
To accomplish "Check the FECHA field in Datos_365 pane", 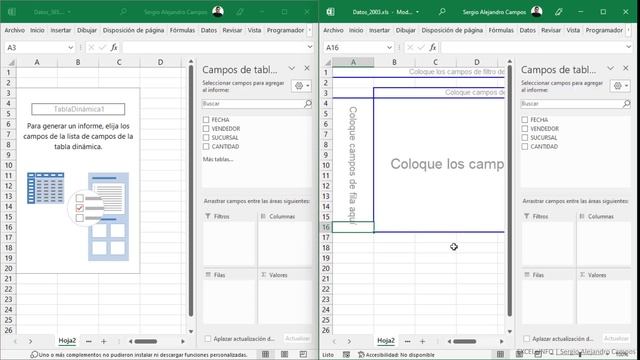I will 206,120.
